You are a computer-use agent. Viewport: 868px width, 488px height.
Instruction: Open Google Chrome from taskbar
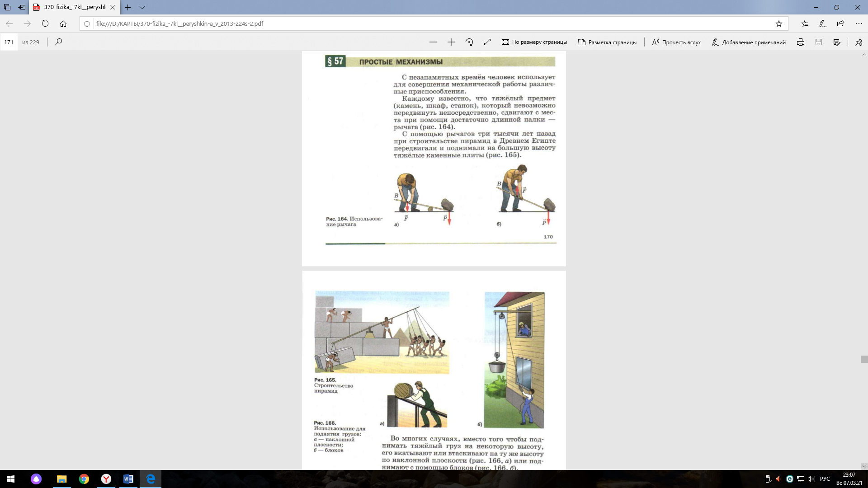click(x=84, y=479)
